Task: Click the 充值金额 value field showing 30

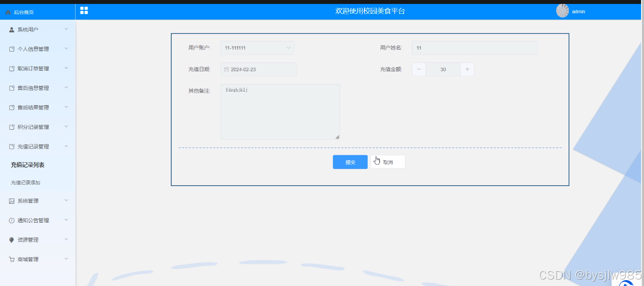Action: point(443,70)
